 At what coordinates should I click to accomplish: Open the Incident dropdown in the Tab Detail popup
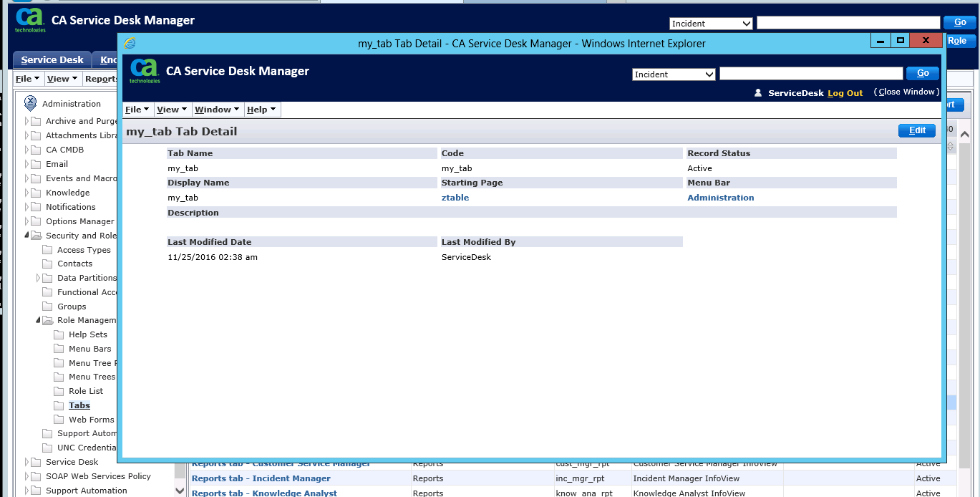[x=674, y=74]
